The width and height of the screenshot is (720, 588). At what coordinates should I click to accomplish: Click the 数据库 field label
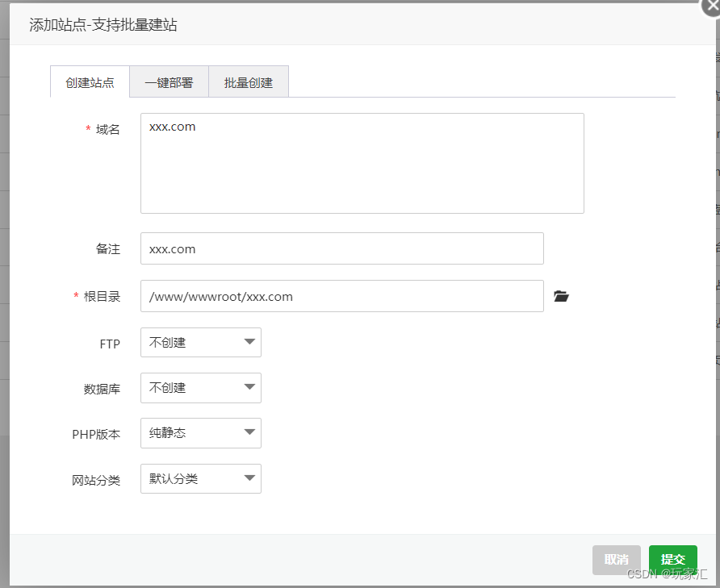[102, 389]
